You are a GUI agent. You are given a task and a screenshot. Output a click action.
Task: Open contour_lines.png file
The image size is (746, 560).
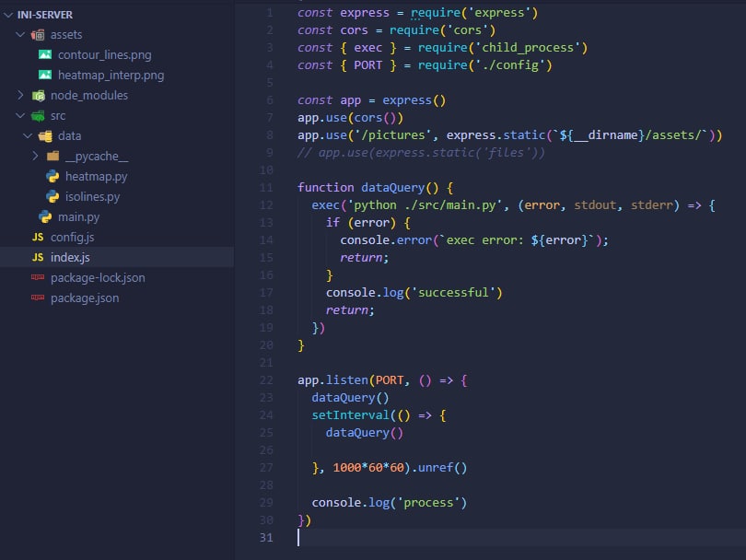pos(105,55)
